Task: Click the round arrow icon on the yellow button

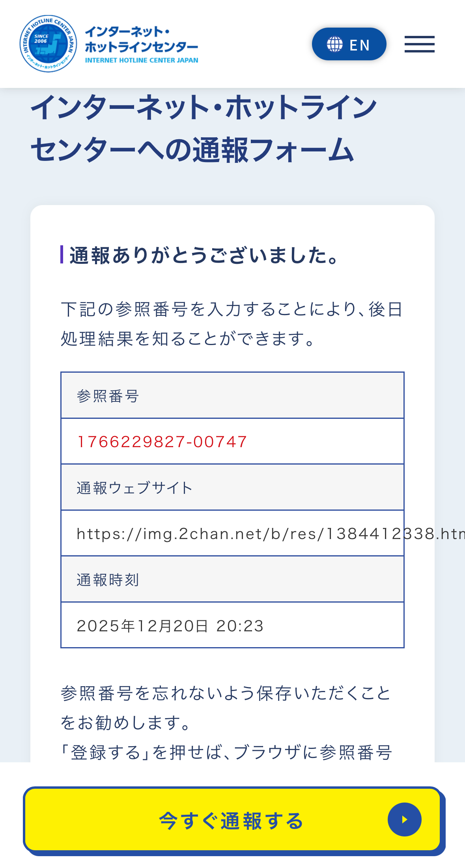Action: tap(404, 819)
